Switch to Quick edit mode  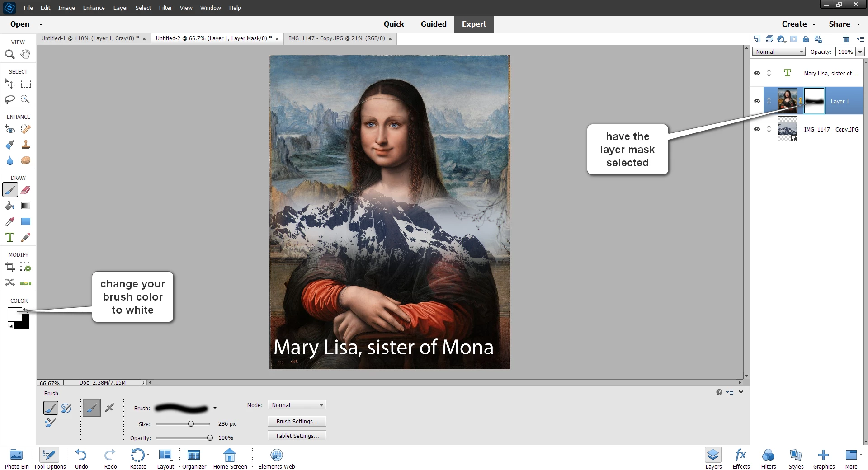(394, 24)
